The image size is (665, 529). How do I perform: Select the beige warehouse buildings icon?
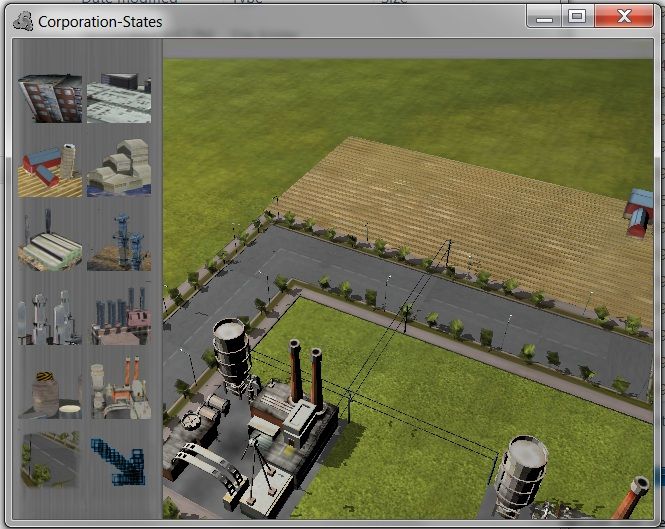[x=119, y=168]
